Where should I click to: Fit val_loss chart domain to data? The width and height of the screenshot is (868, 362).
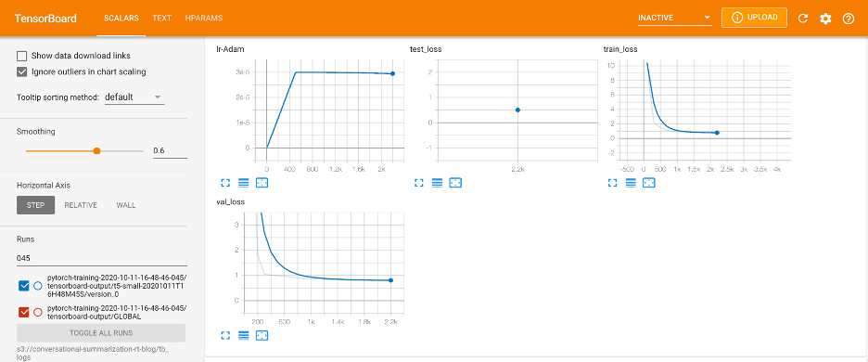pyautogui.click(x=262, y=335)
